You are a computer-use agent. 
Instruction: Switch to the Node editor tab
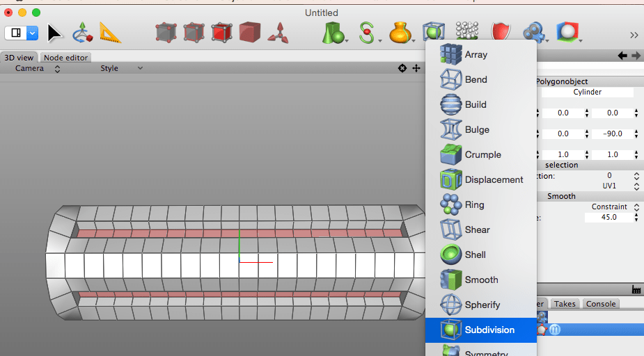[x=65, y=58]
